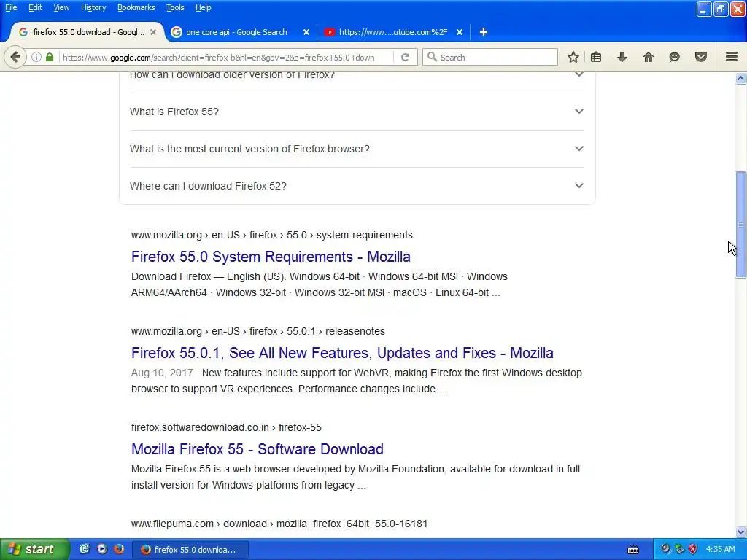Select the firefox 55.0 download tab
Viewport: 747px width, 560px height.
coord(88,32)
